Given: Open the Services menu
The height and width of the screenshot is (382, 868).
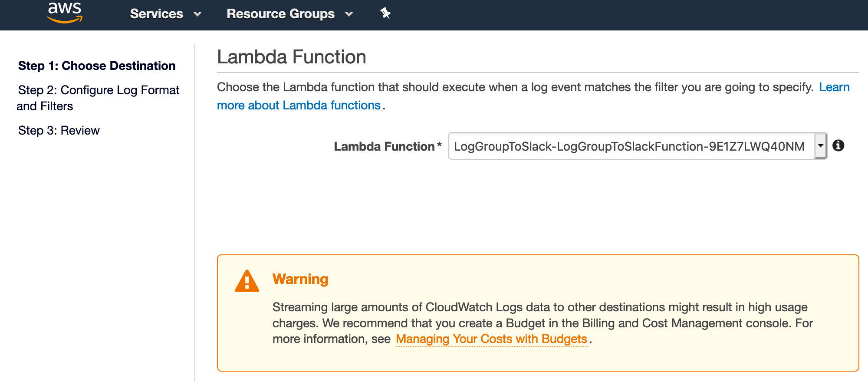Looking at the screenshot, I should (x=157, y=14).
